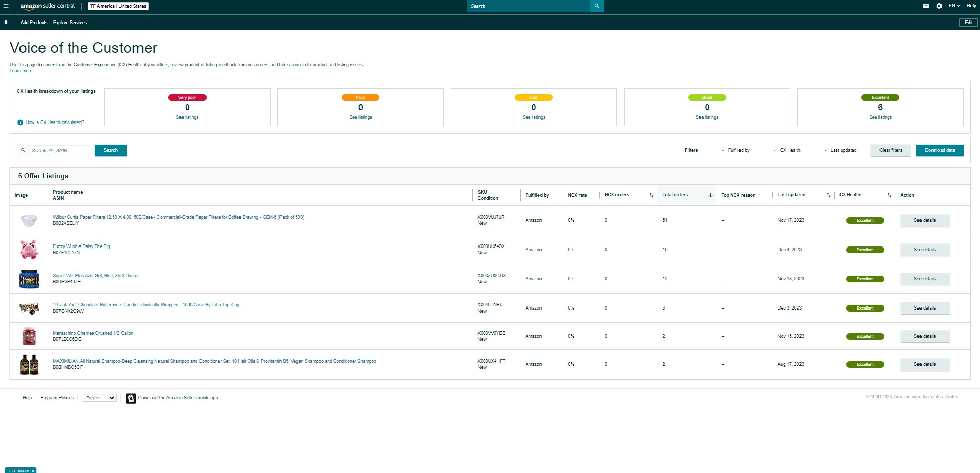Viewport: 980px width, 473px height.
Task: Expand the CX Health filter
Action: pyautogui.click(x=787, y=150)
